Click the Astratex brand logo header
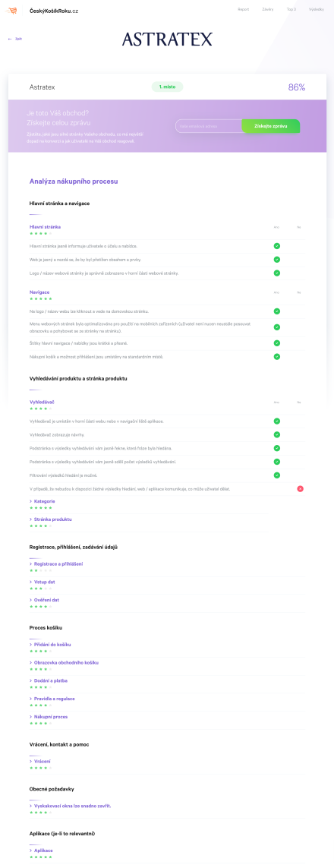Image resolution: width=334 pixels, height=868 pixels. point(167,39)
